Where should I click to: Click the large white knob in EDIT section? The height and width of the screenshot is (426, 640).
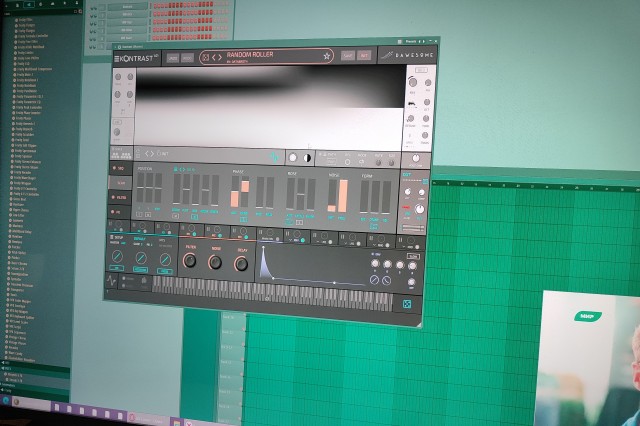pyautogui.click(x=419, y=209)
